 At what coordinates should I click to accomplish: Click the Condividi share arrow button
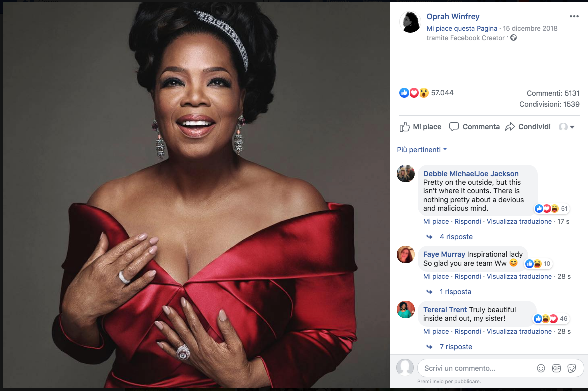tap(528, 127)
